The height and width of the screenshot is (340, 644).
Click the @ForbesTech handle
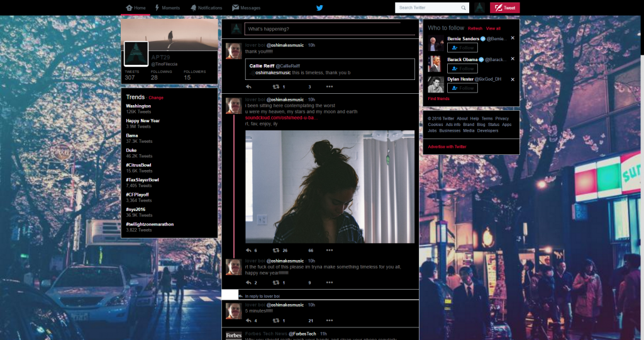pyautogui.click(x=303, y=334)
